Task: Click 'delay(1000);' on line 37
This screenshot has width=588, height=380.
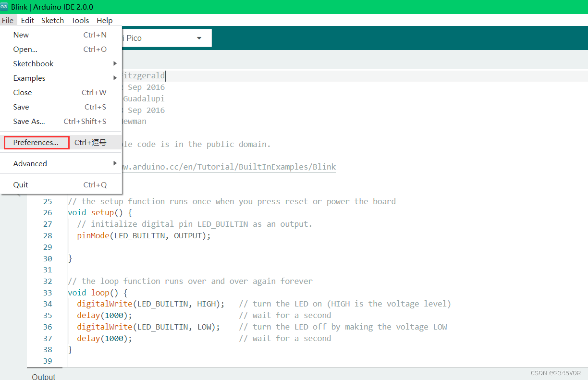Action: [x=104, y=339]
